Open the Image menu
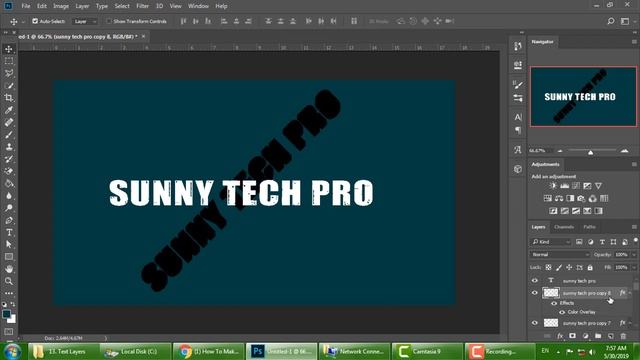The height and width of the screenshot is (360, 640). pyautogui.click(x=61, y=6)
